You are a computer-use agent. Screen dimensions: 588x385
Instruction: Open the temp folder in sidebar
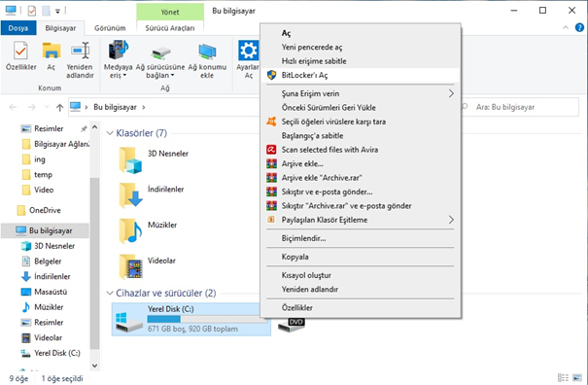pos(37,175)
